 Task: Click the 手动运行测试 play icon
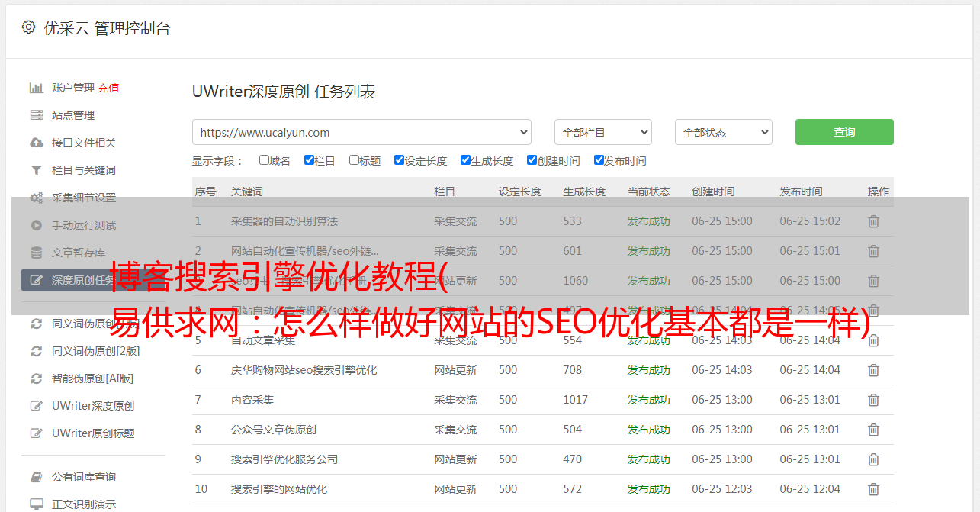(x=36, y=225)
